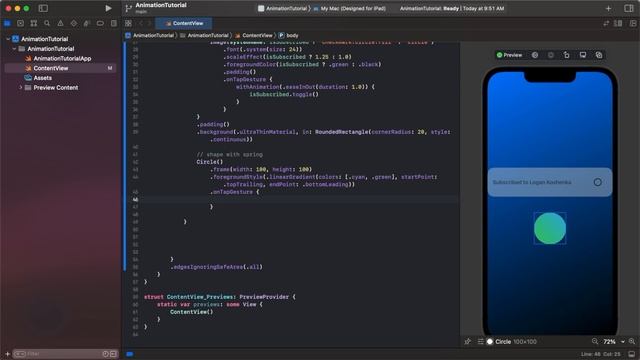
Task: Open the Assets catalog
Action: tap(42, 78)
